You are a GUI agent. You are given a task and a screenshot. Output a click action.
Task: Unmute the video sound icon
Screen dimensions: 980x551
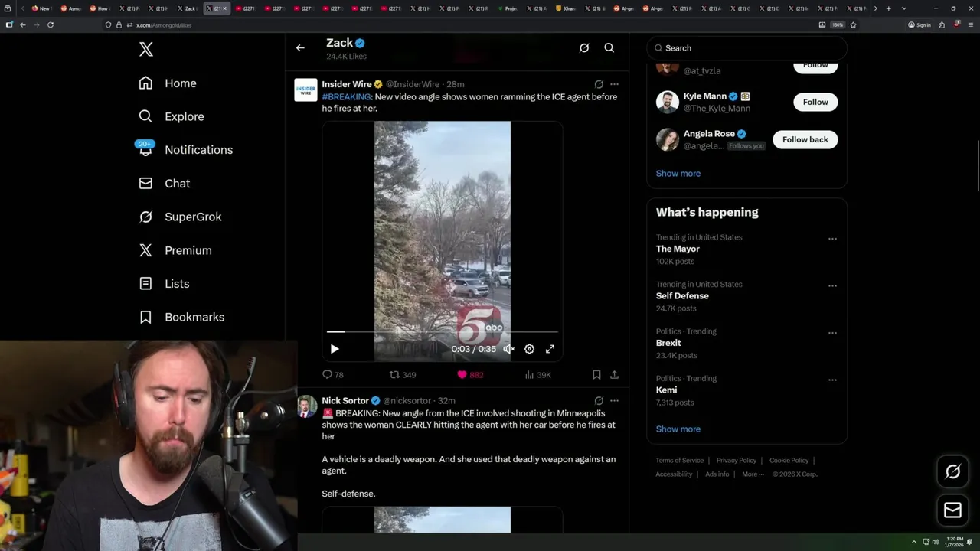coord(508,349)
